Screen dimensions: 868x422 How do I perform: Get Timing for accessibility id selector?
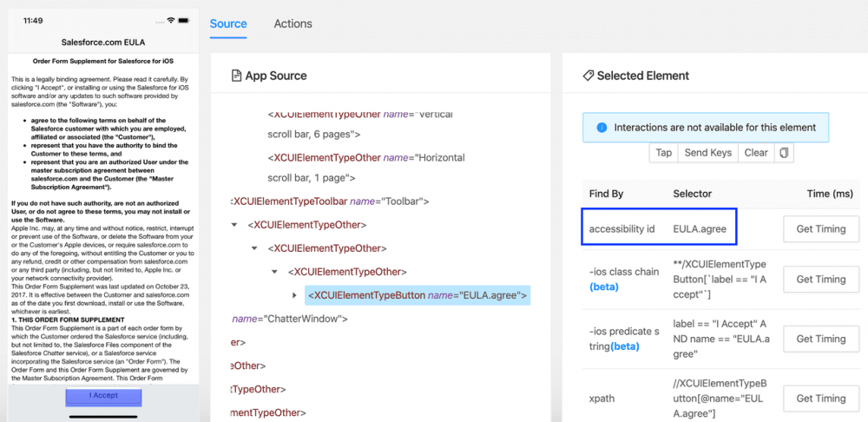pos(820,229)
